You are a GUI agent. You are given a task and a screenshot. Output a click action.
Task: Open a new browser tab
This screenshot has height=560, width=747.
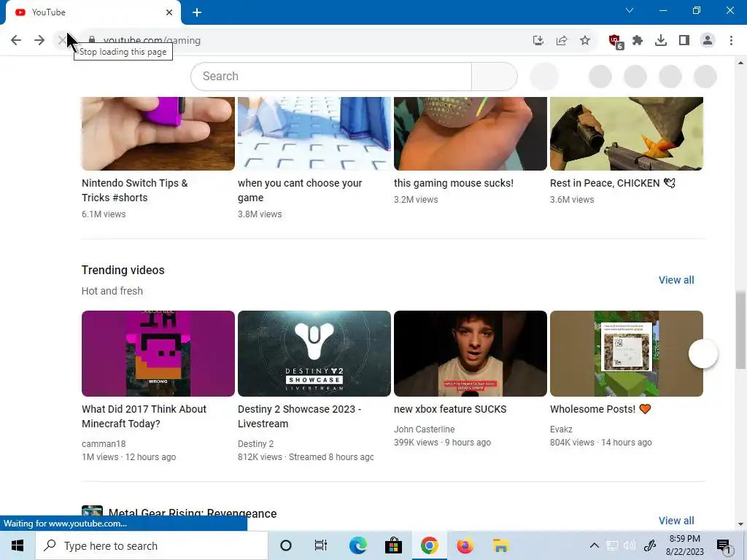coord(197,12)
